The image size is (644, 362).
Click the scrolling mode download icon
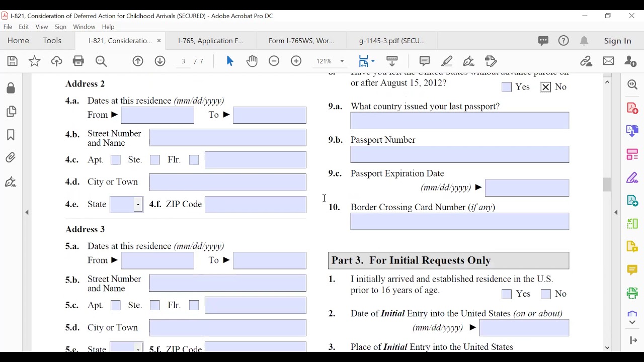(x=392, y=61)
